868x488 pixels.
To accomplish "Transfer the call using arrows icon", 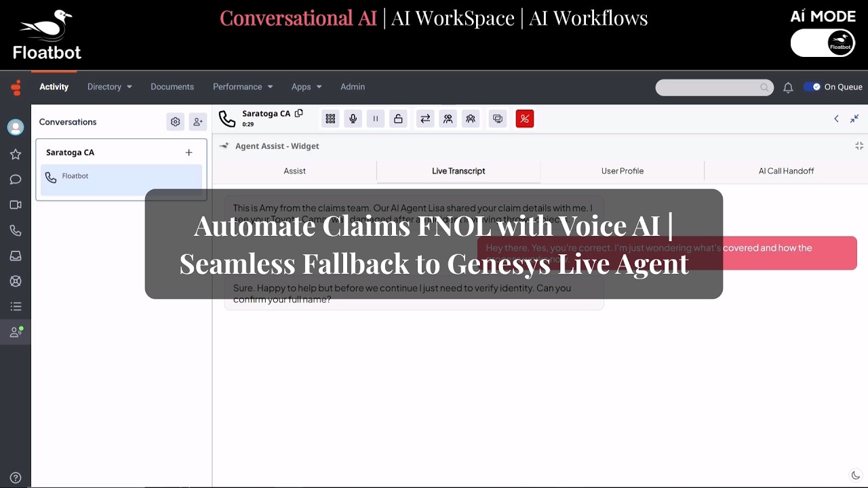I will point(425,119).
